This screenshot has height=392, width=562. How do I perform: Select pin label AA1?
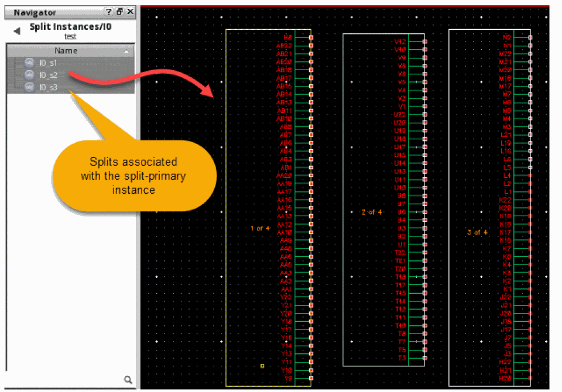pos(286,289)
